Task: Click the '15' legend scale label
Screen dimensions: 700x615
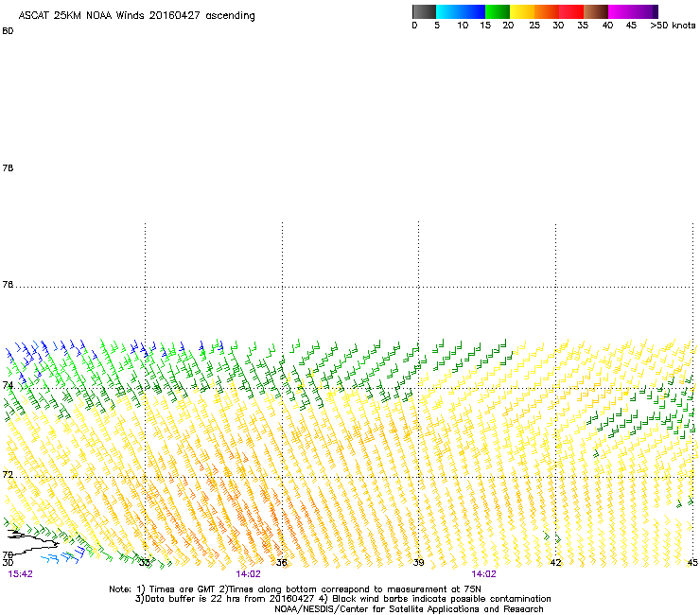Action: click(485, 26)
